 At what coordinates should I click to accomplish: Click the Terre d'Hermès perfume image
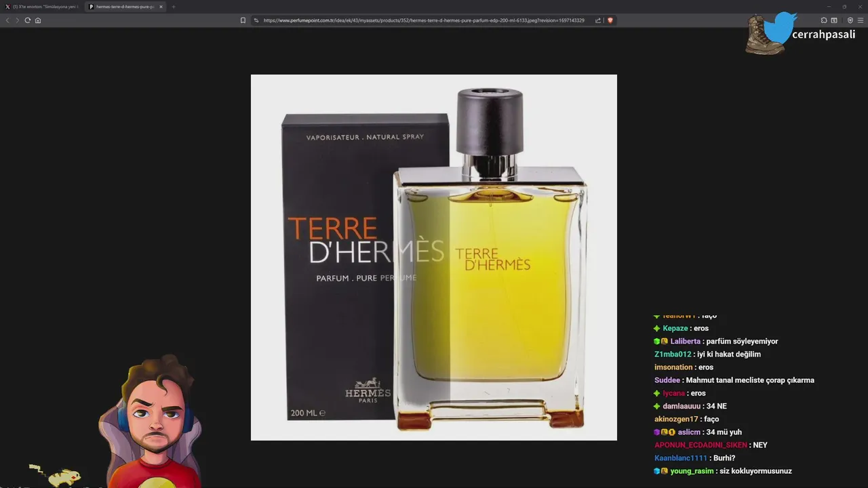click(434, 258)
